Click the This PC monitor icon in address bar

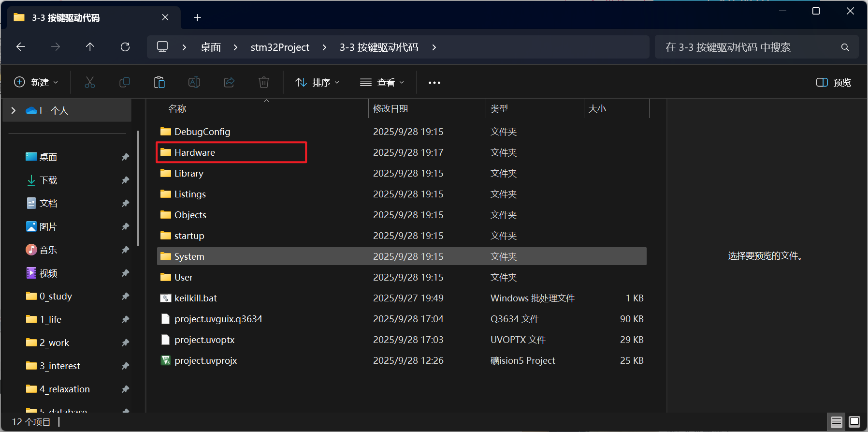tap(162, 47)
